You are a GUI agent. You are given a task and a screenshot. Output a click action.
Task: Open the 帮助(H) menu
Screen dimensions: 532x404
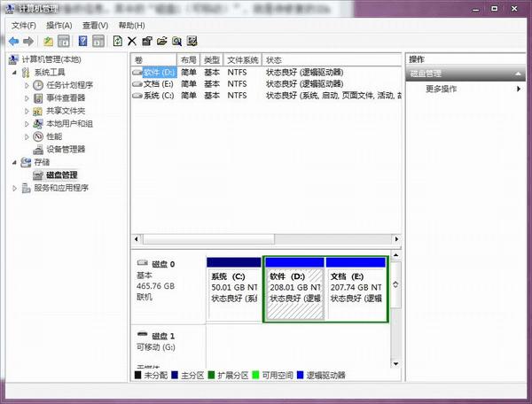point(131,26)
